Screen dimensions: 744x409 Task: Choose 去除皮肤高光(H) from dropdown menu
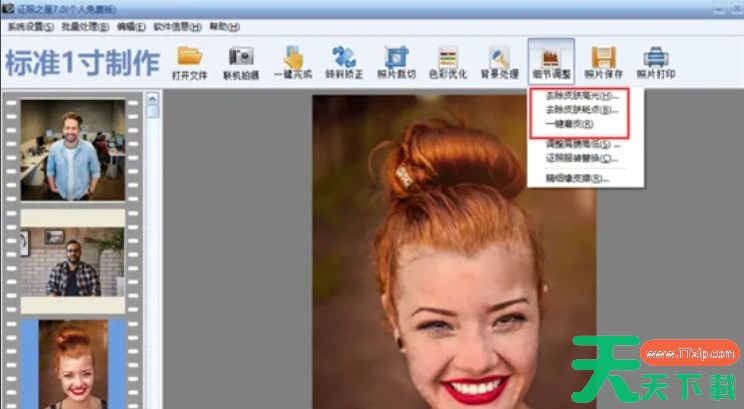[576, 96]
